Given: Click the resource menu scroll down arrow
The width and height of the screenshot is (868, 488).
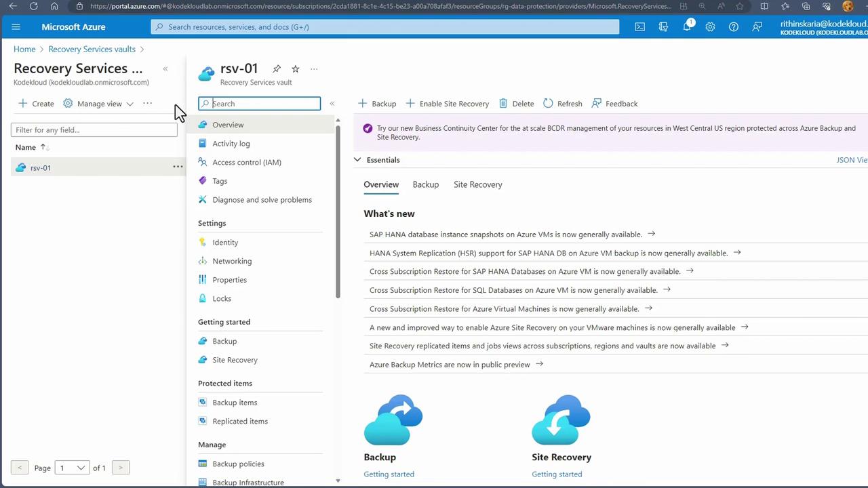Looking at the screenshot, I should pos(338,481).
